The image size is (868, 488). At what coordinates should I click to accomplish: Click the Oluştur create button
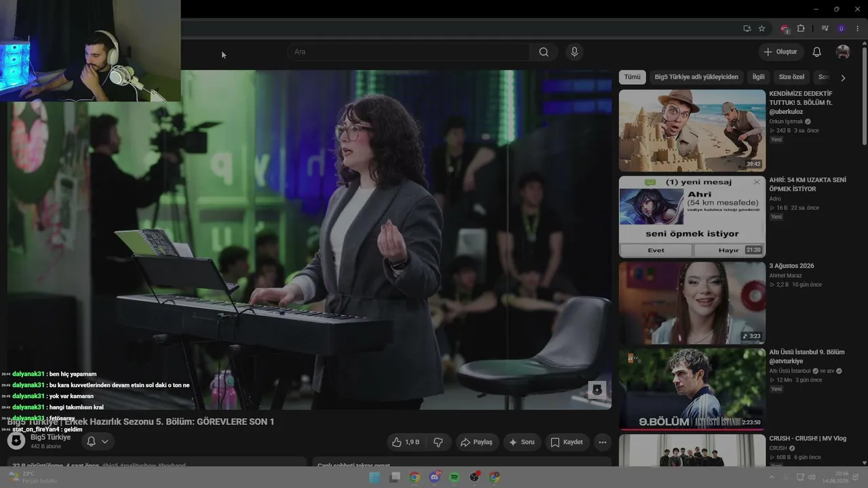pyautogui.click(x=781, y=52)
